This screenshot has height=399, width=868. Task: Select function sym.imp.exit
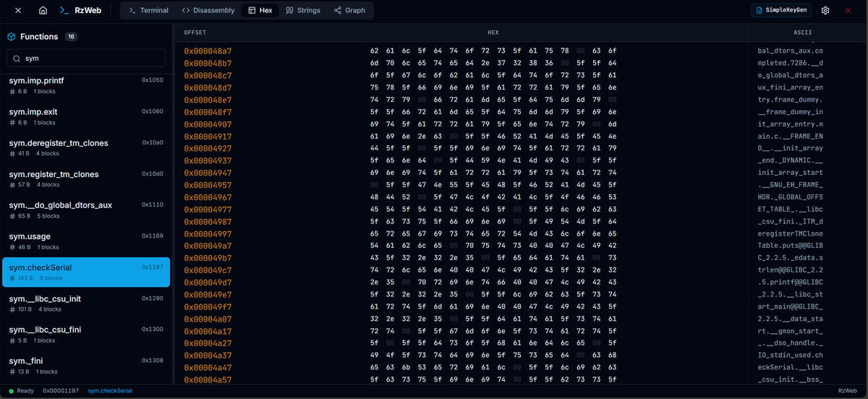click(x=86, y=116)
